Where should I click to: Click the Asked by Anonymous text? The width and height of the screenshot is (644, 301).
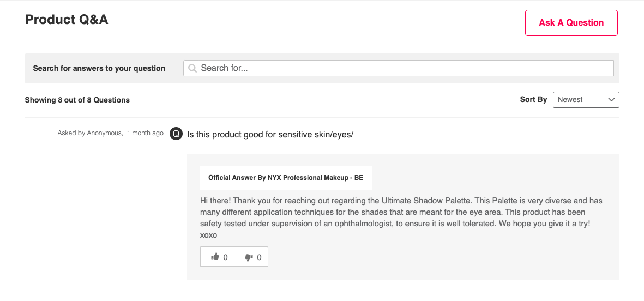pyautogui.click(x=90, y=133)
